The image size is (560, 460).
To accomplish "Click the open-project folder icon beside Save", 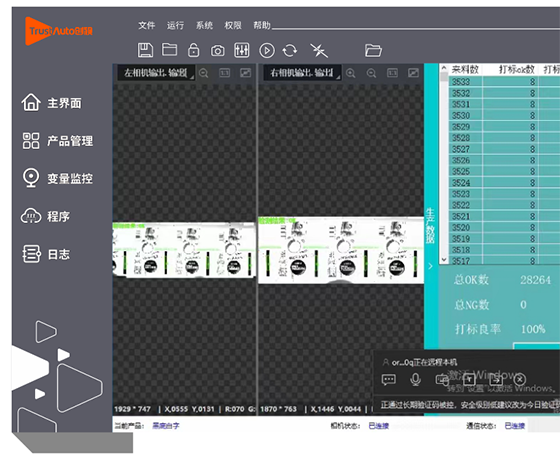I will (170, 50).
